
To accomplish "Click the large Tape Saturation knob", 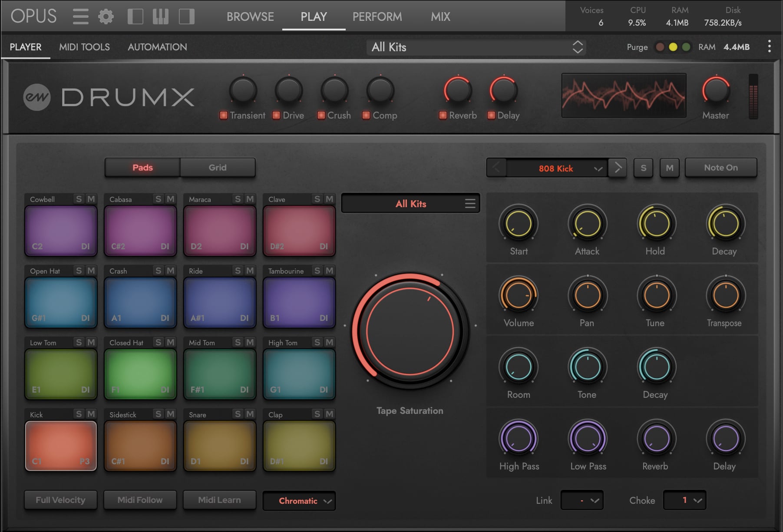I will (x=410, y=331).
